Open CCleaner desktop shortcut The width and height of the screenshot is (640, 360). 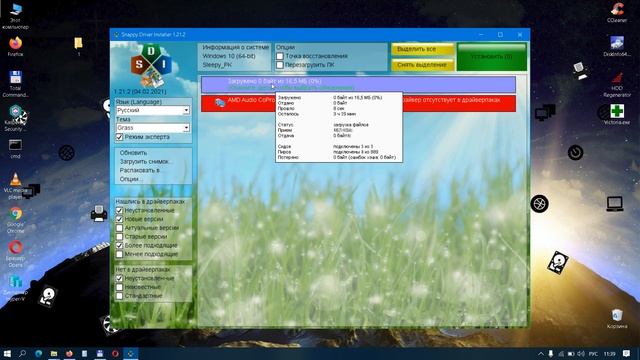(x=617, y=12)
